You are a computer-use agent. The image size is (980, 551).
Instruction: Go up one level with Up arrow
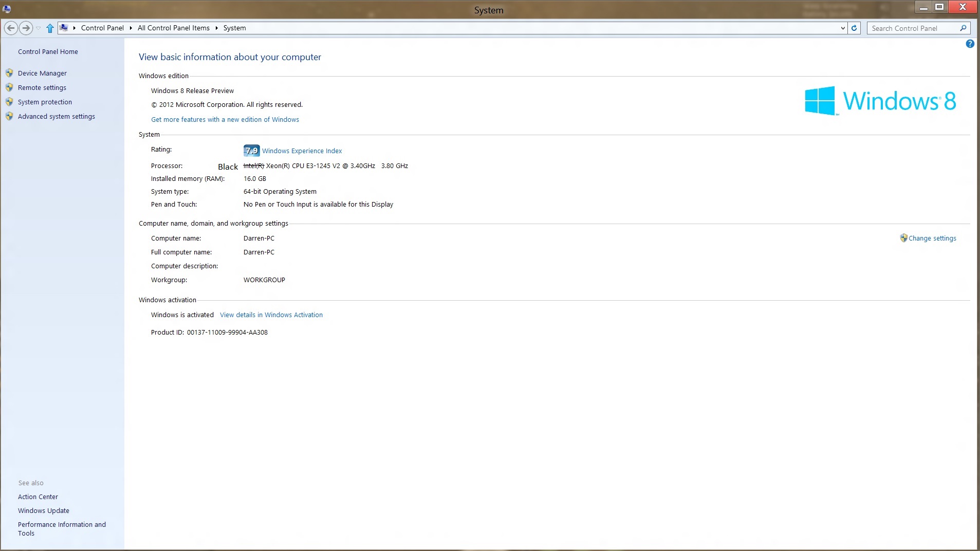point(50,28)
